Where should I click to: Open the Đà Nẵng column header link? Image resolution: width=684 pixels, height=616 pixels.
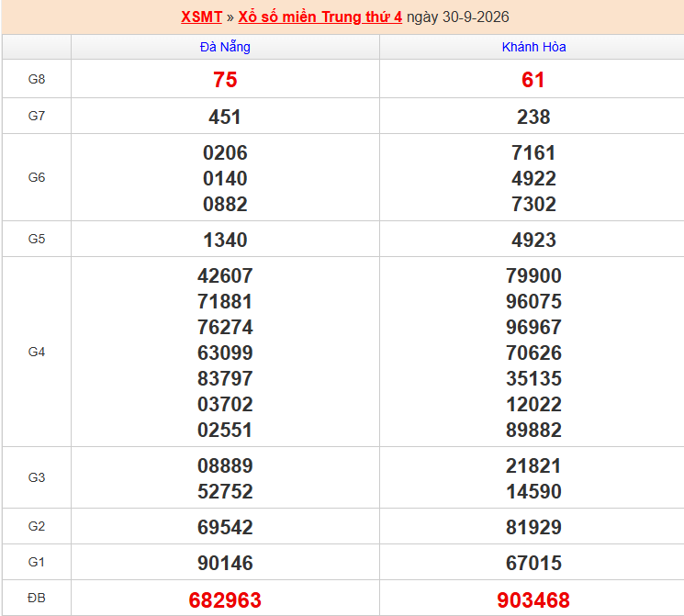[225, 47]
